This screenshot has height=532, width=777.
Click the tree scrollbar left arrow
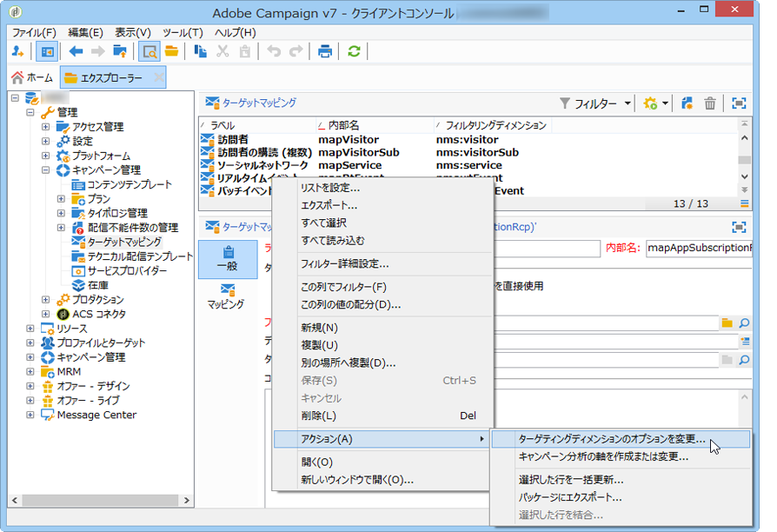point(15,500)
